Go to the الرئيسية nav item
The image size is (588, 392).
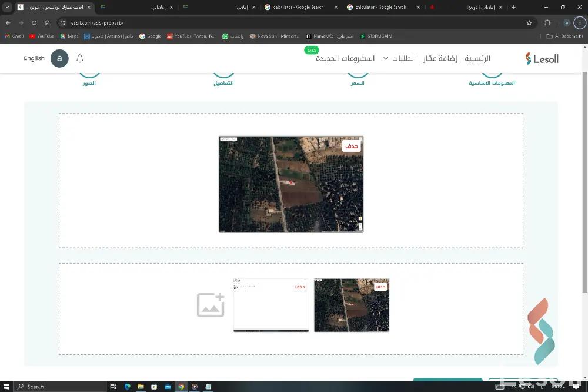[477, 58]
